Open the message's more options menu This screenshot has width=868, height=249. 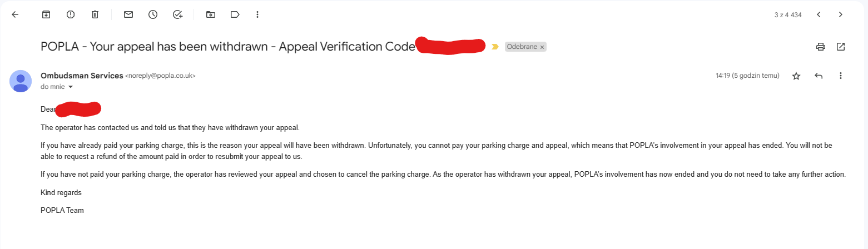[841, 76]
